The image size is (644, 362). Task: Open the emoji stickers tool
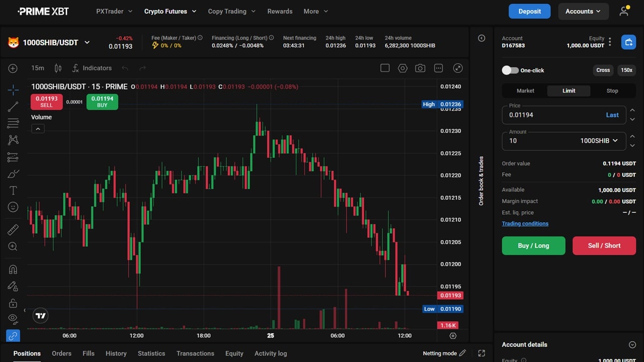[13, 207]
